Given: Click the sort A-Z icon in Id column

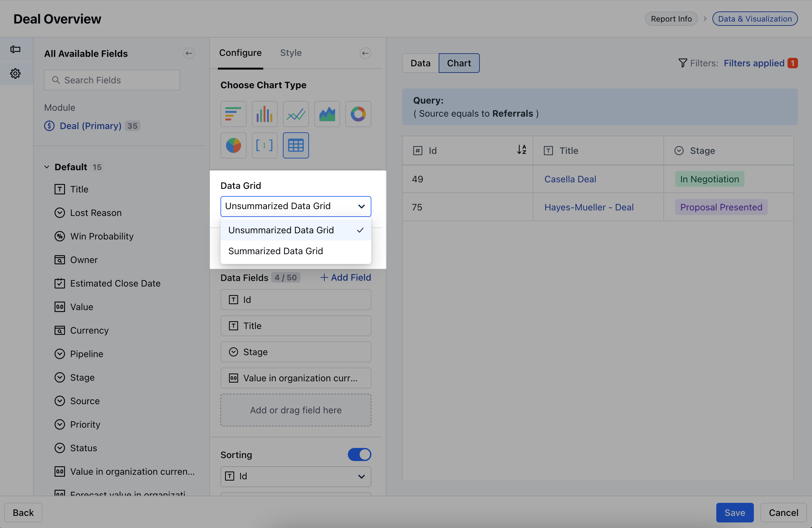Looking at the screenshot, I should click(522, 150).
